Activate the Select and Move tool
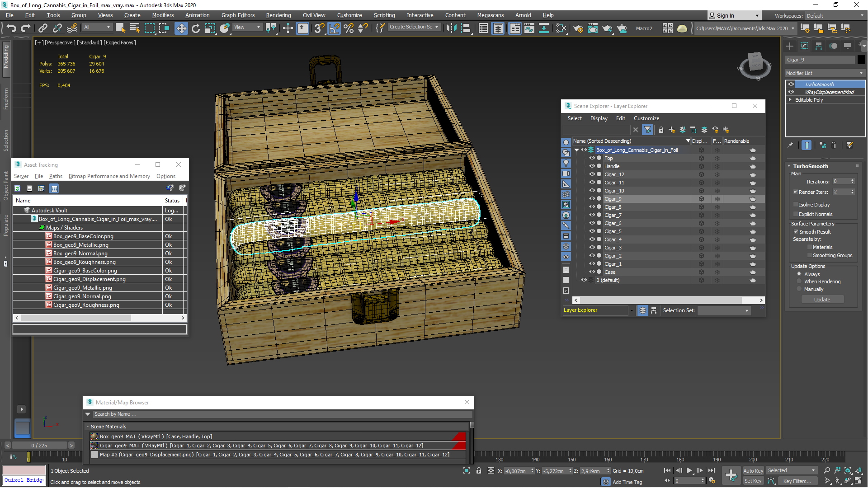Screen dimensions: 868x488 (x=181, y=28)
